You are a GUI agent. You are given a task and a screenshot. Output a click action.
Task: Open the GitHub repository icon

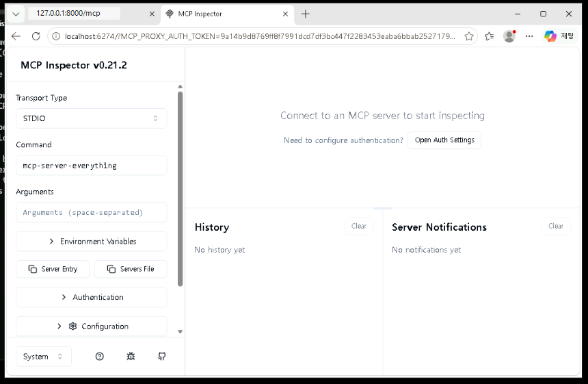click(x=162, y=356)
